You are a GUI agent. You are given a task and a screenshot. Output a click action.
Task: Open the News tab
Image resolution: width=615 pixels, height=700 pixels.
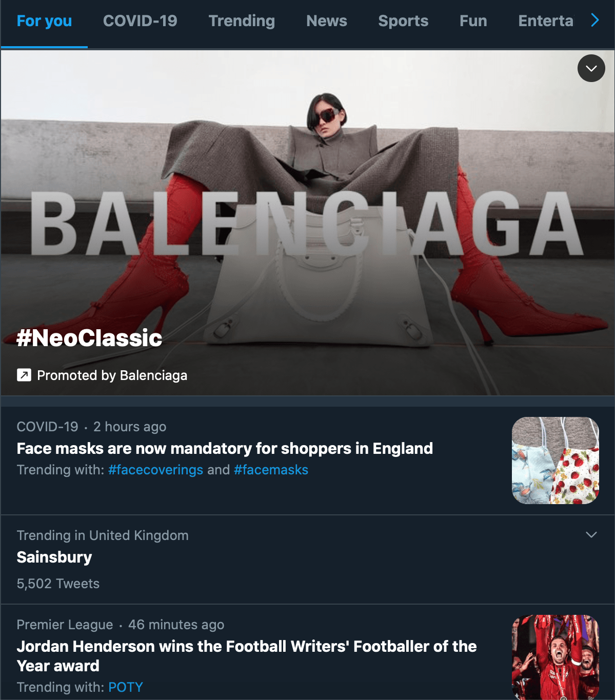click(x=327, y=21)
